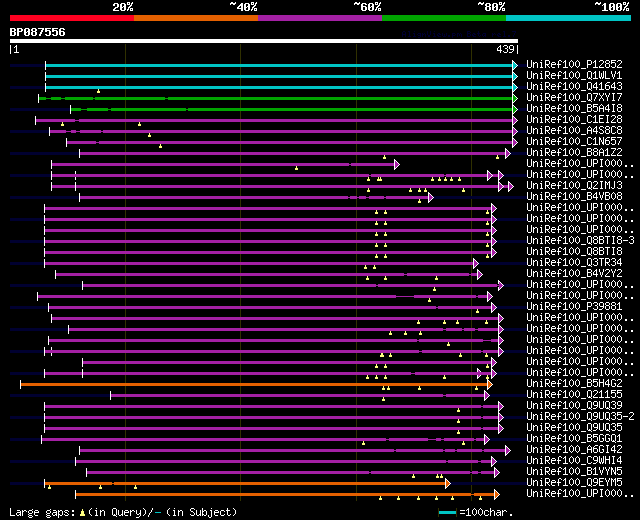Click the UniRef100_B4VB08 label
This screenshot has width=640, height=520.
pyautogui.click(x=574, y=196)
